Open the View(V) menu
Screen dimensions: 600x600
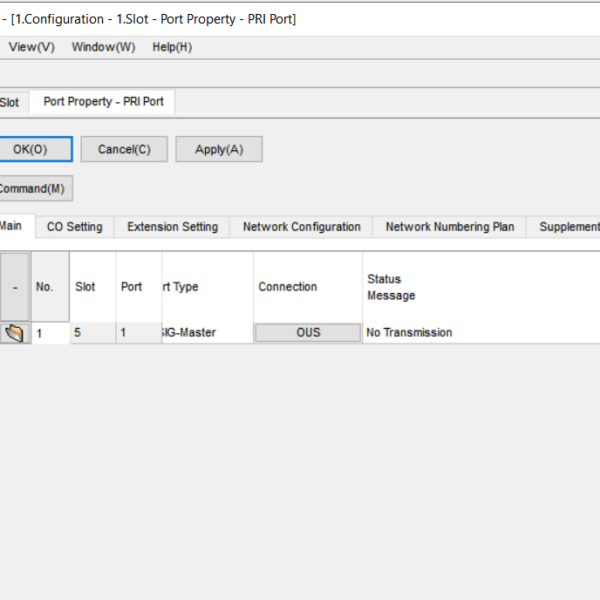31,47
